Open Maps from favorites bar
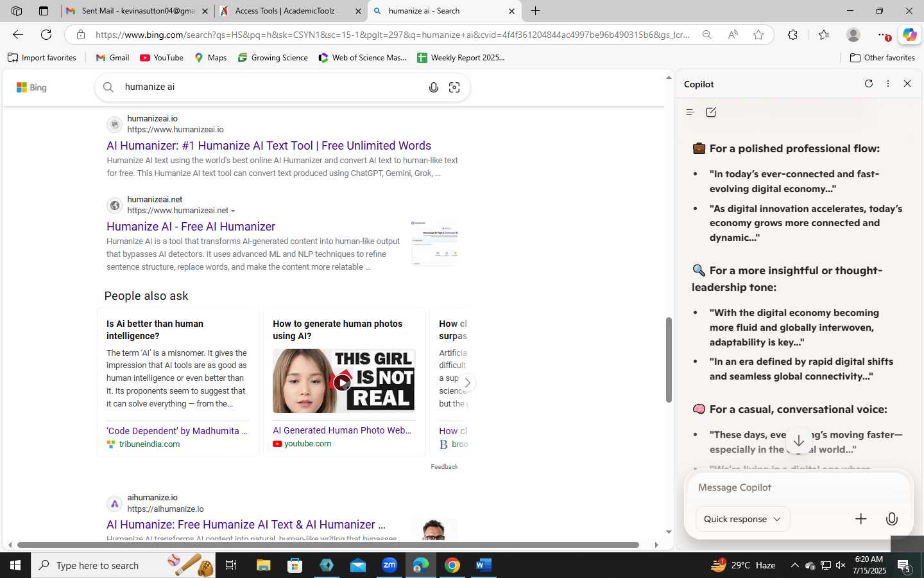 (x=210, y=58)
